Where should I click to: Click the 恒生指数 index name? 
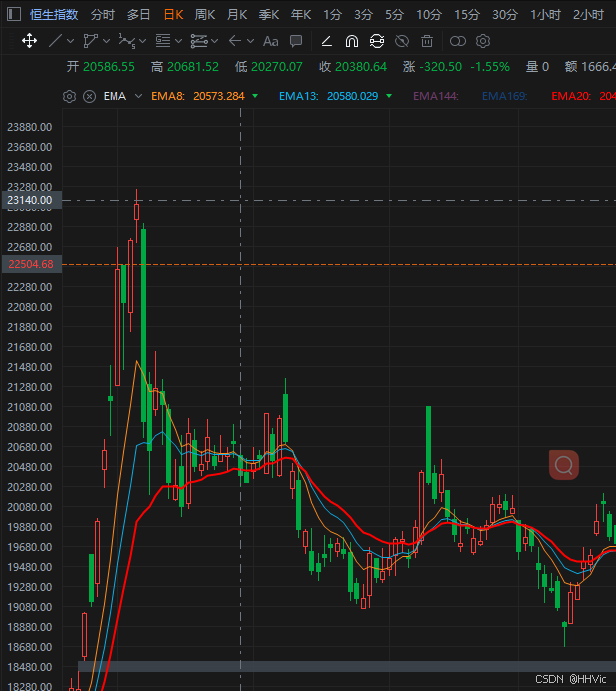[54, 15]
